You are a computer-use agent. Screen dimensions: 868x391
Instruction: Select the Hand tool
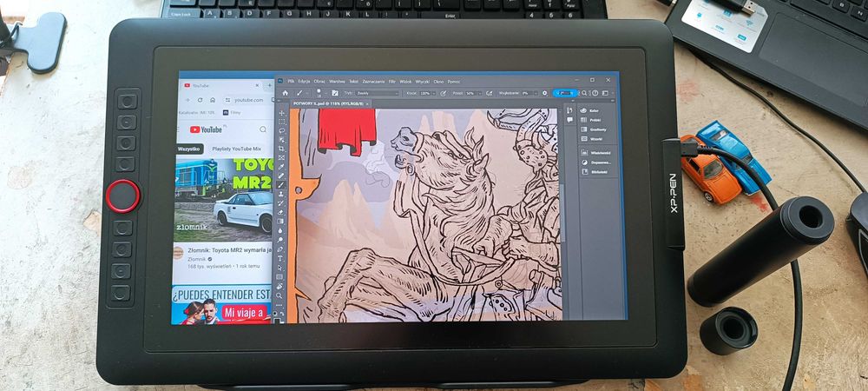[280, 287]
